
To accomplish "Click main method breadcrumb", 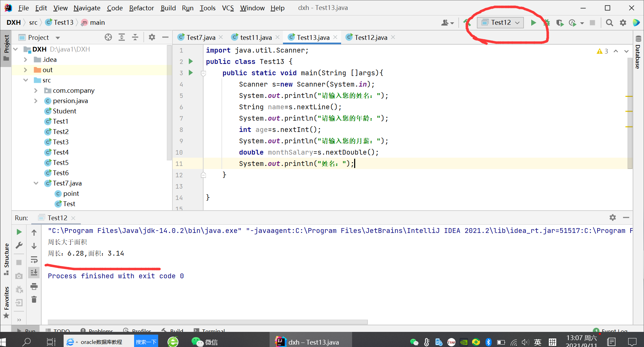I will click(x=93, y=22).
